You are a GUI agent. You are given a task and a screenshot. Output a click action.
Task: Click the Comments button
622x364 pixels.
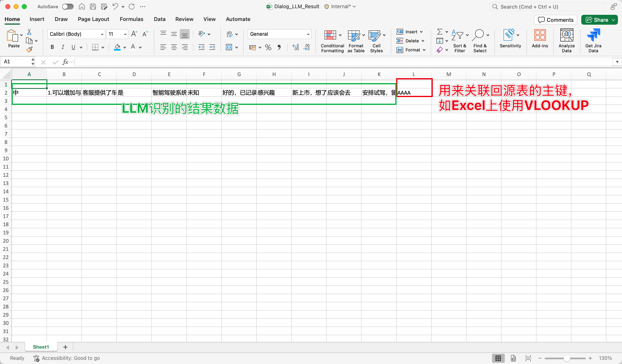[x=555, y=20]
